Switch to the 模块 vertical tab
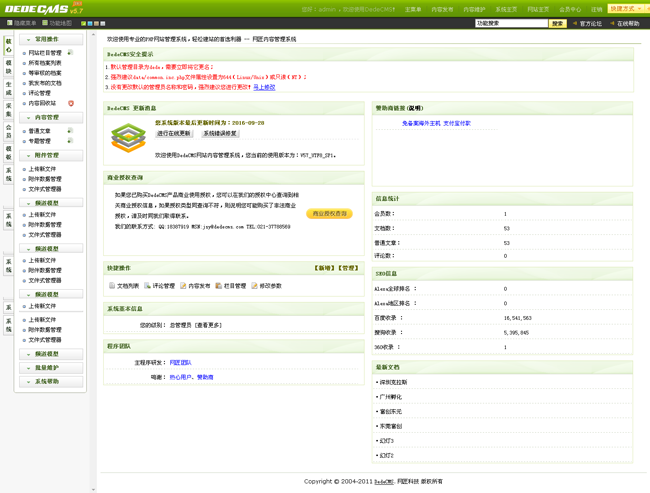This screenshot has width=650, height=493. 9,67
